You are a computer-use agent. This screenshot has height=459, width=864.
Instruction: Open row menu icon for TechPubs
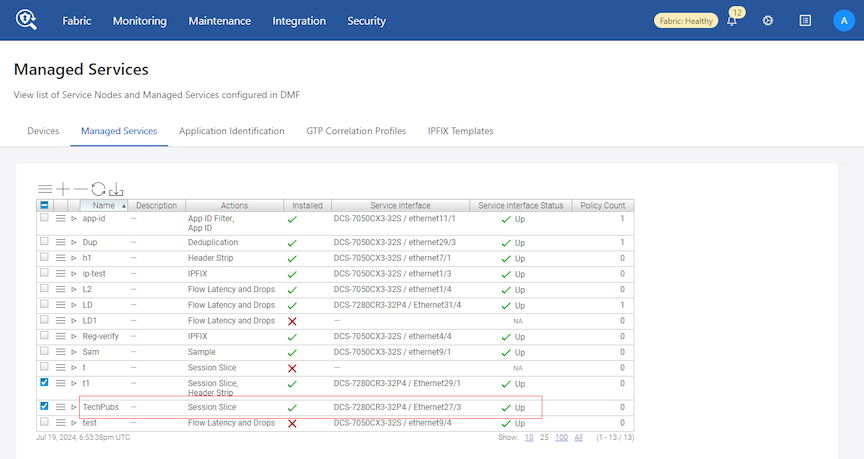coord(61,407)
